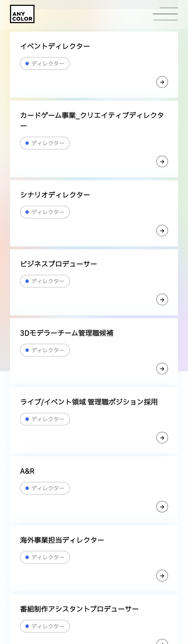Click arrow icon on A&R card
Screen dimensions: 188x644
pos(162,507)
